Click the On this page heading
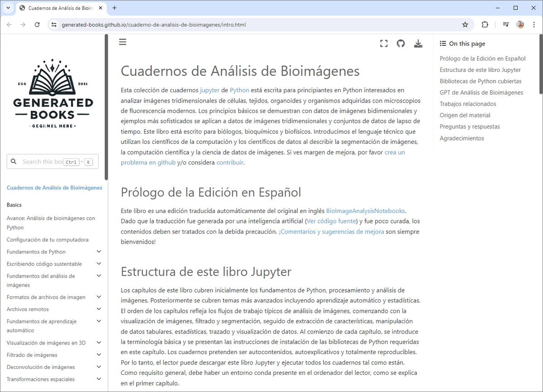 pyautogui.click(x=462, y=44)
